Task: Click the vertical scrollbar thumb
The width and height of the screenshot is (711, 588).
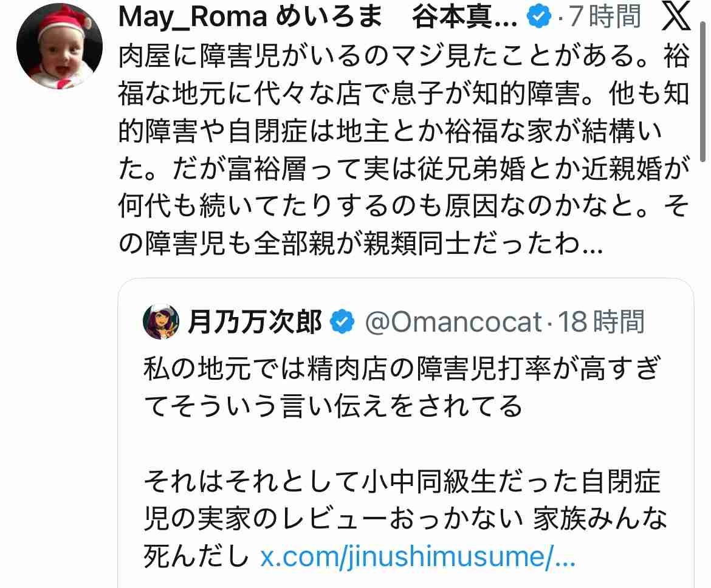Action: point(703,91)
